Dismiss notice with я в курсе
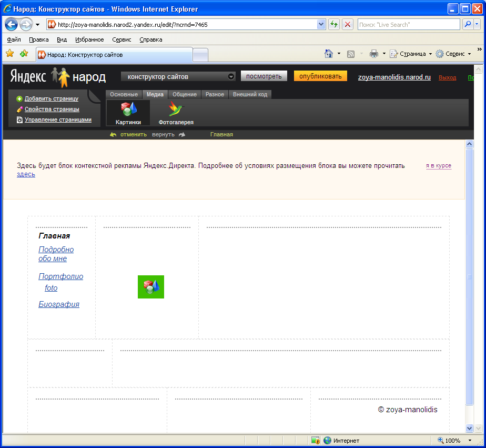 pyautogui.click(x=439, y=166)
